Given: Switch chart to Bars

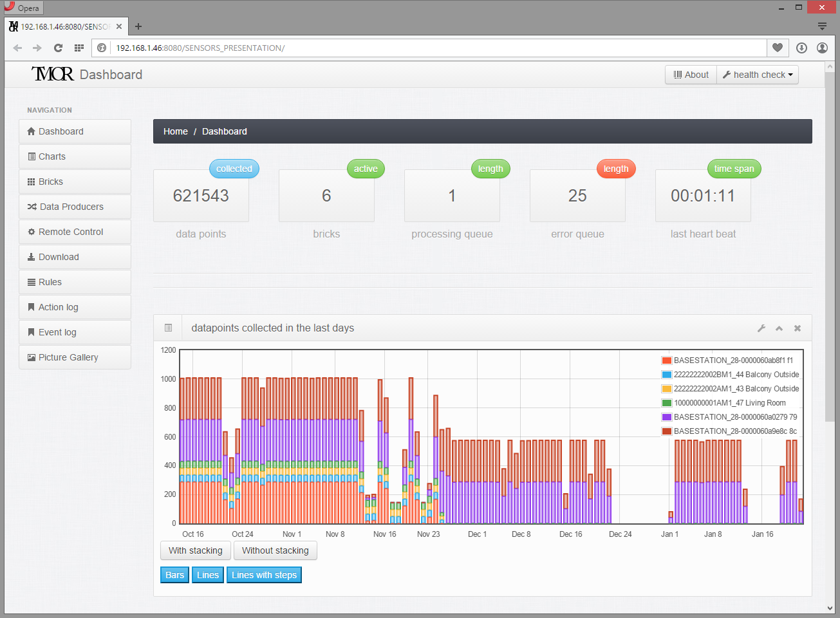Looking at the screenshot, I should tap(174, 575).
